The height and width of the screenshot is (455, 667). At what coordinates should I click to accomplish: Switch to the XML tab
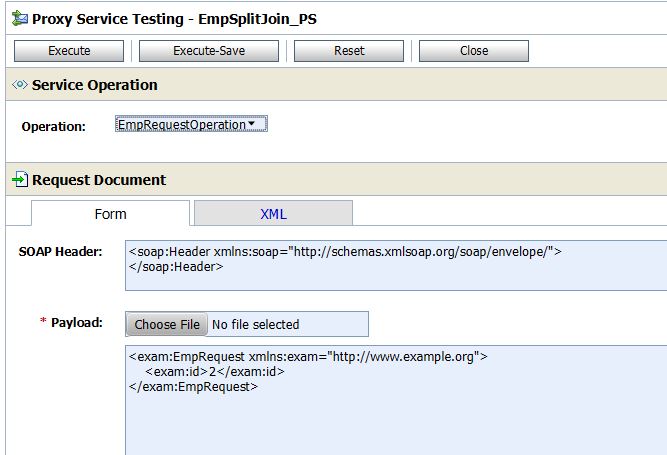click(273, 214)
